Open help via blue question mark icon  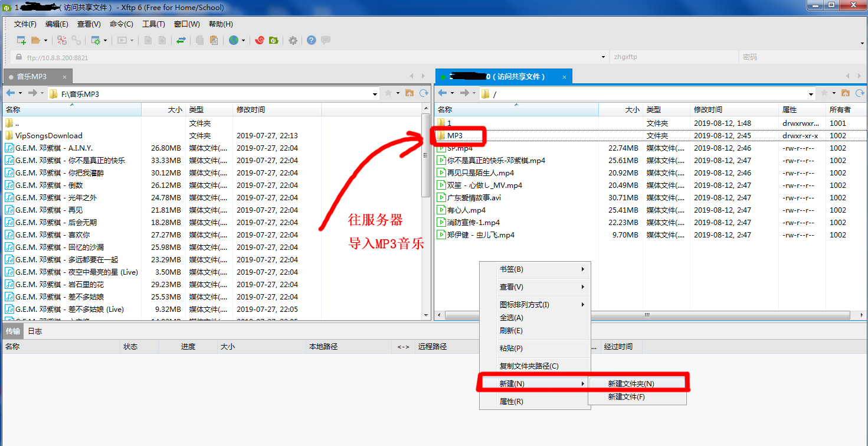[x=311, y=40]
